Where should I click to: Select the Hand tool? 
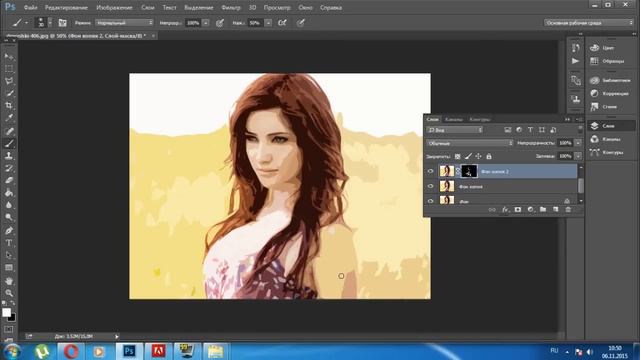coord(9,281)
